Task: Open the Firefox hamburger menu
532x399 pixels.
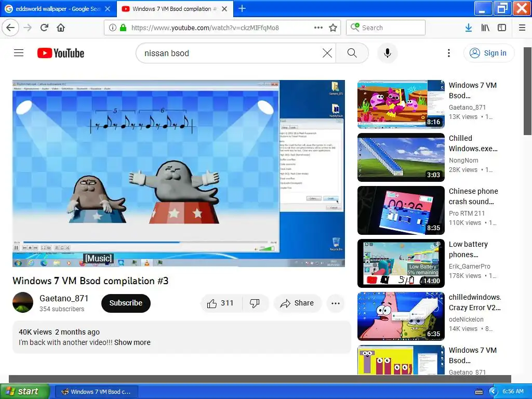Action: coord(522,28)
